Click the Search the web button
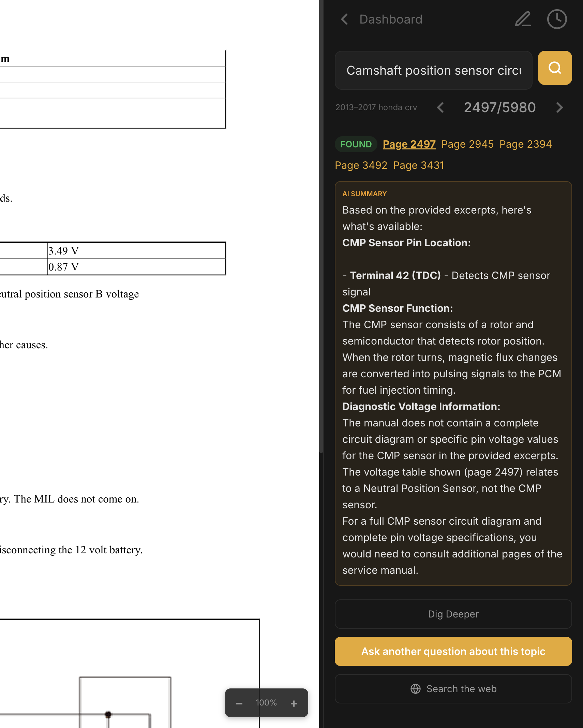583x728 pixels. pyautogui.click(x=453, y=689)
